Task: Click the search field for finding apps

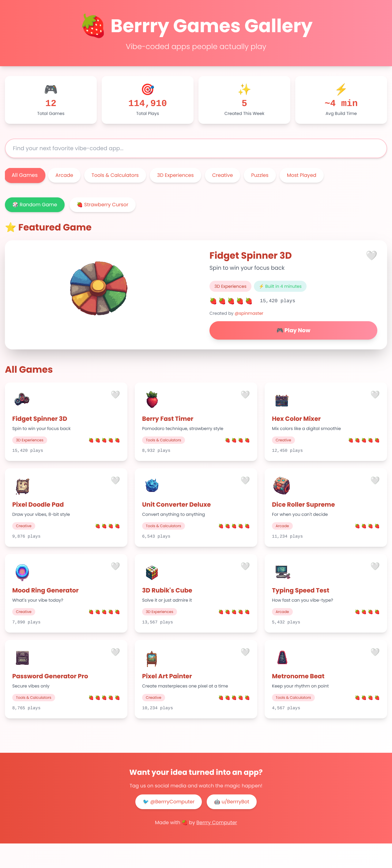Action: pyautogui.click(x=196, y=148)
